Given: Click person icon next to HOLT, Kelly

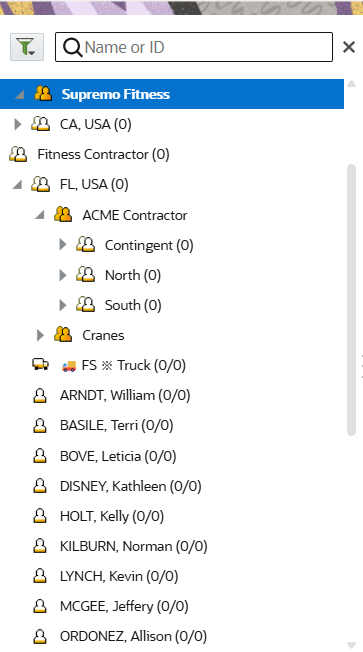Looking at the screenshot, I should [x=40, y=516].
